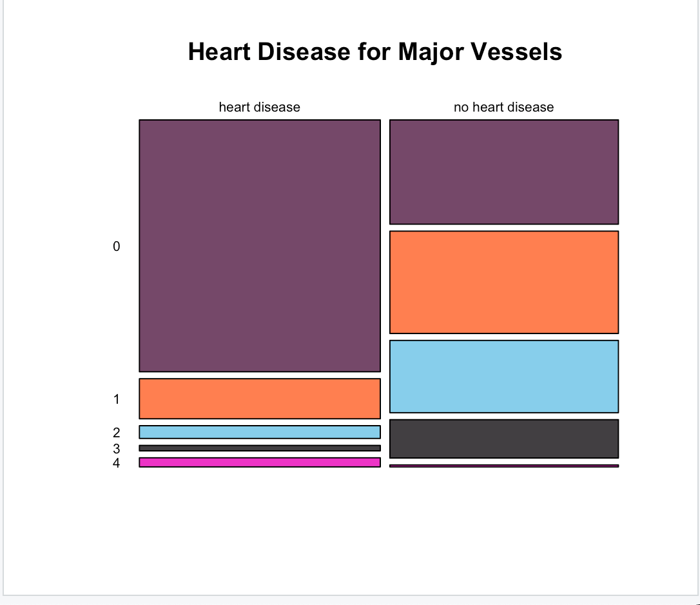
Task: Click the word 'Heart' in the title
Action: point(219,52)
